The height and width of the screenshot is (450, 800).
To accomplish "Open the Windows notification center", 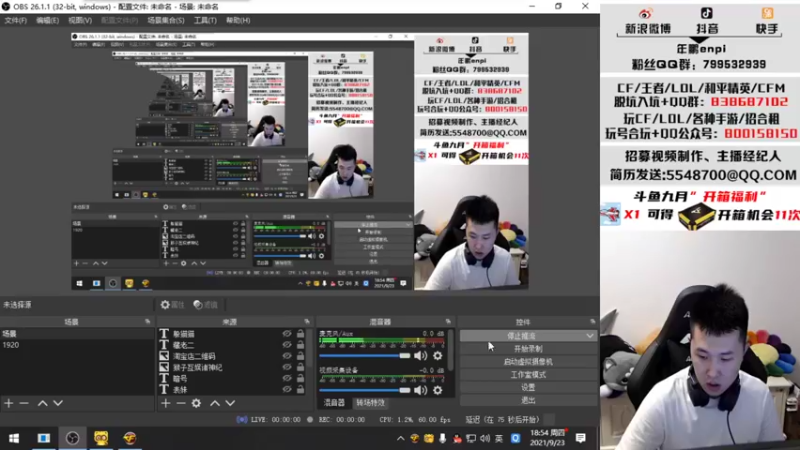I will coord(581,438).
